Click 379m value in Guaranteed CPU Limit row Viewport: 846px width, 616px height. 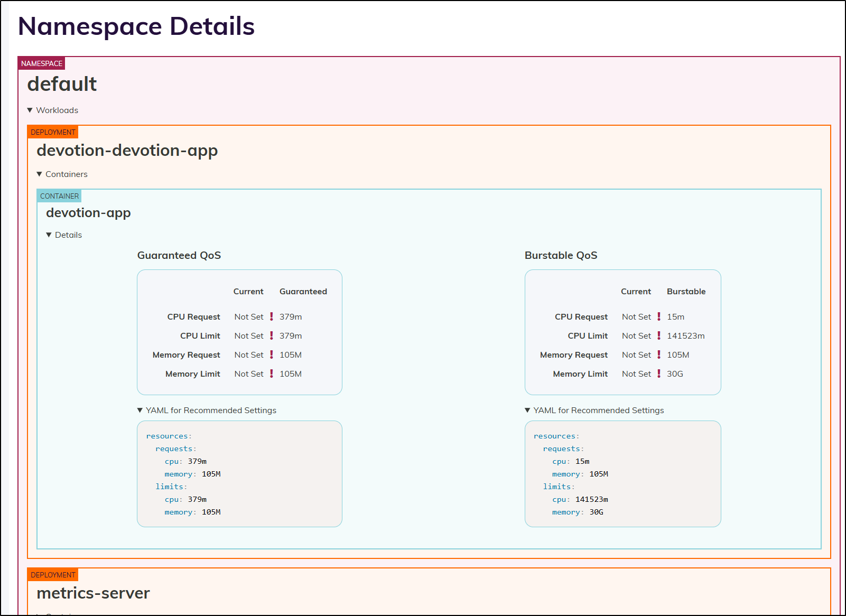(291, 335)
